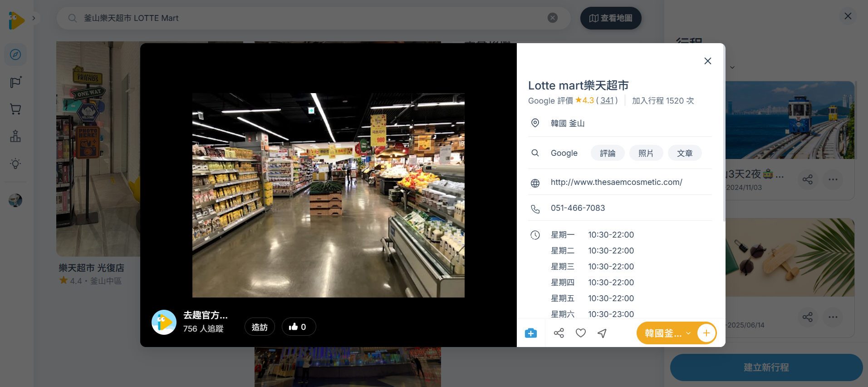Screen dimensions: 868x387
Task: Click the Lotte mart樂天超市 title
Action: point(579,85)
